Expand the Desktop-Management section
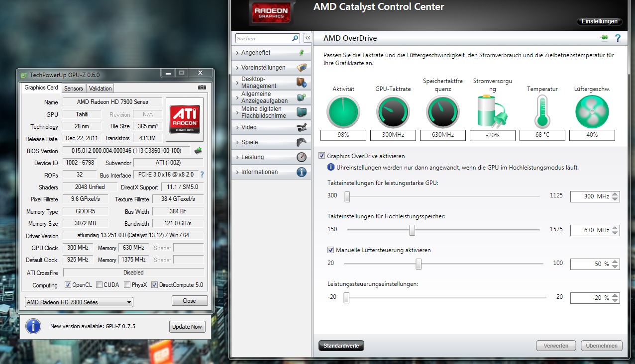635x364 pixels. coord(272,83)
